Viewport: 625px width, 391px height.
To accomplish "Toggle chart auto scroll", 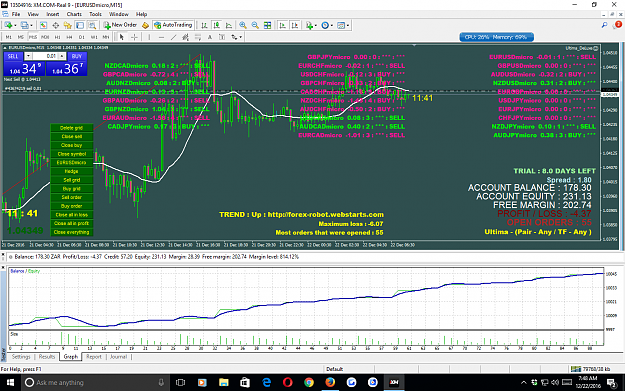I will pyautogui.click(x=283, y=25).
